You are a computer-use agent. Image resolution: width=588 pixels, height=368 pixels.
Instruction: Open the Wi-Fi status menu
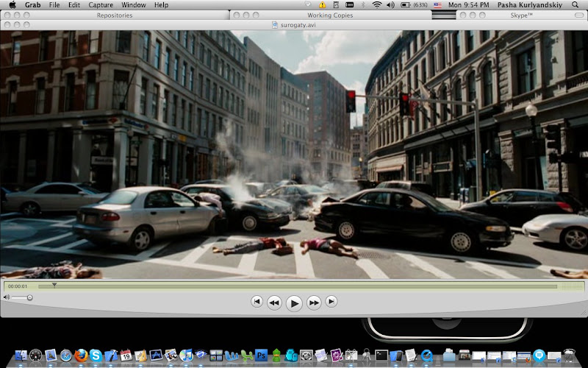click(x=377, y=4)
